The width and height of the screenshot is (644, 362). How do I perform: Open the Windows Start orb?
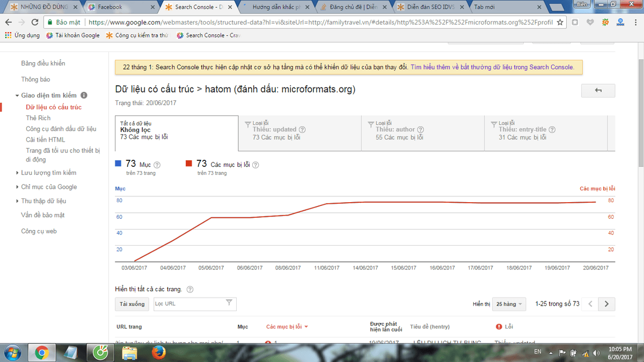tap(12, 353)
